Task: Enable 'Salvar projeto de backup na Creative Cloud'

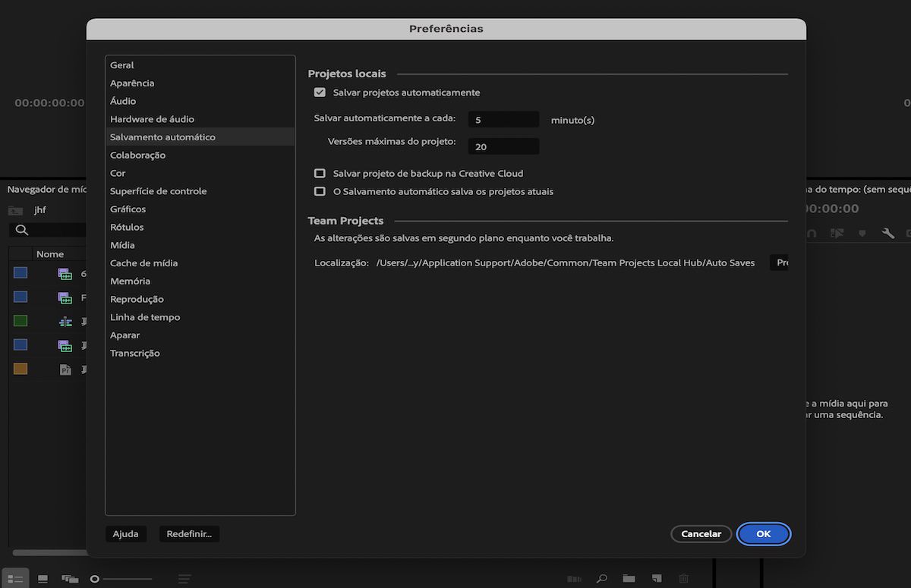Action: pos(320,173)
